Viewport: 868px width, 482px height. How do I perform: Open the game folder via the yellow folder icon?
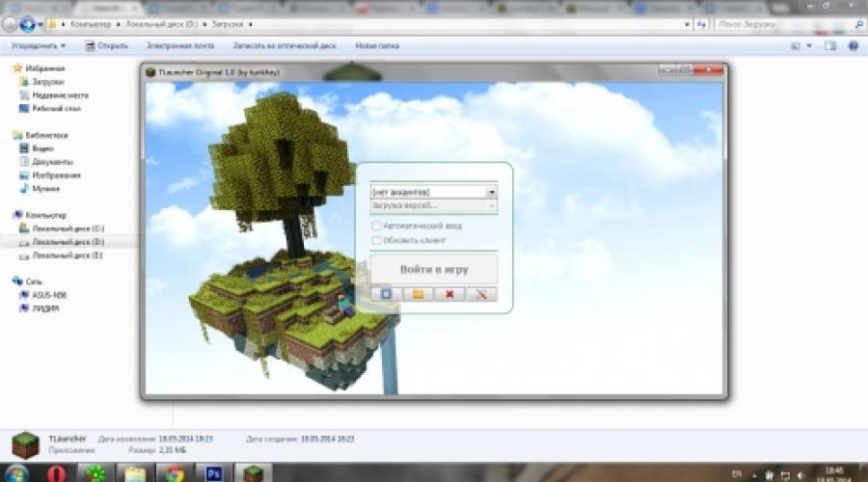418,294
